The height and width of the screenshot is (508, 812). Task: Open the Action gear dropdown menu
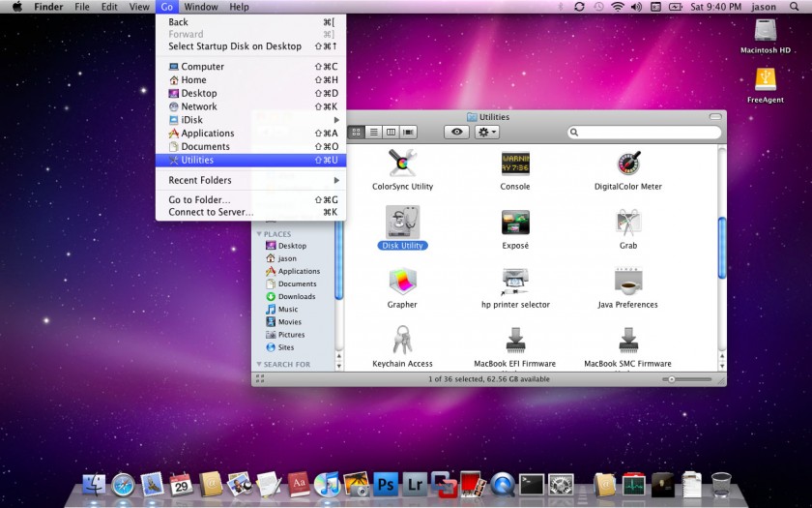tap(487, 133)
